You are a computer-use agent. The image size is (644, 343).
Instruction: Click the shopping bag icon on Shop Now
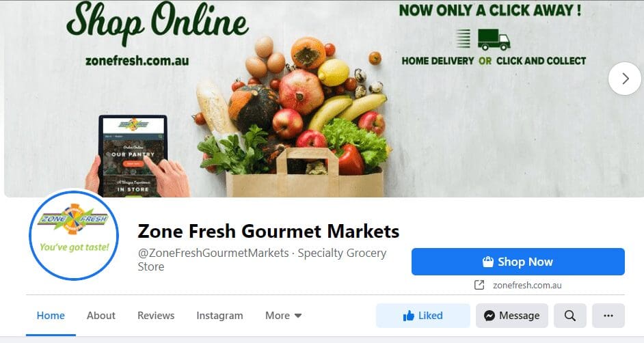pyautogui.click(x=487, y=262)
